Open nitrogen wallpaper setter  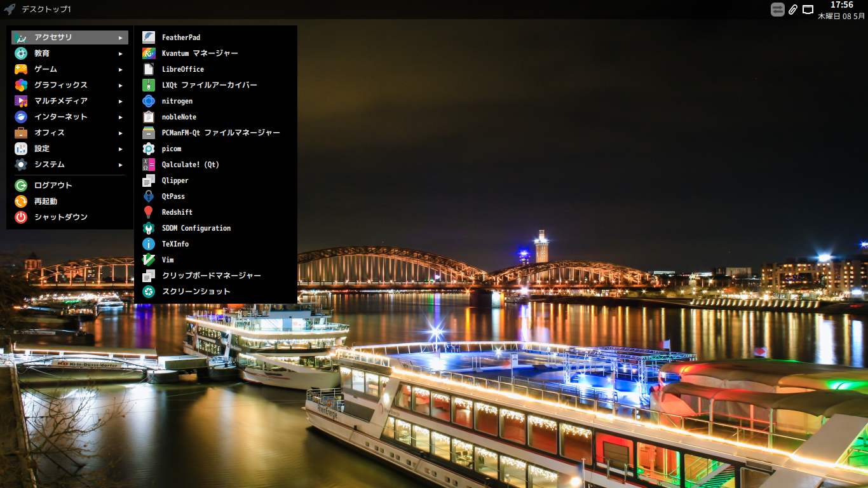(176, 100)
